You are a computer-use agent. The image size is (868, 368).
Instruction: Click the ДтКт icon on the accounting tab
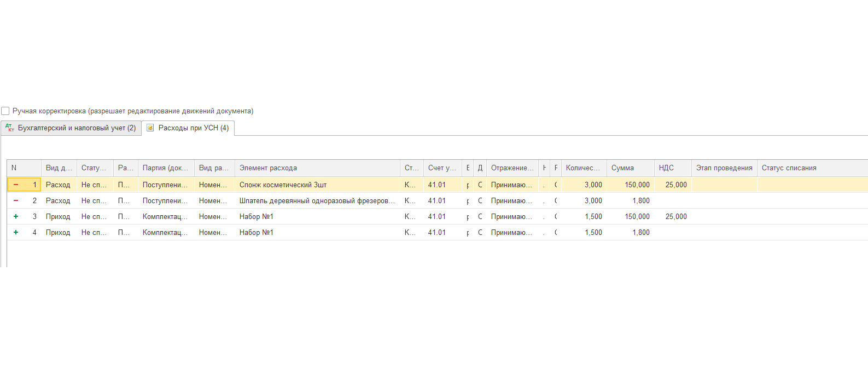coord(9,128)
